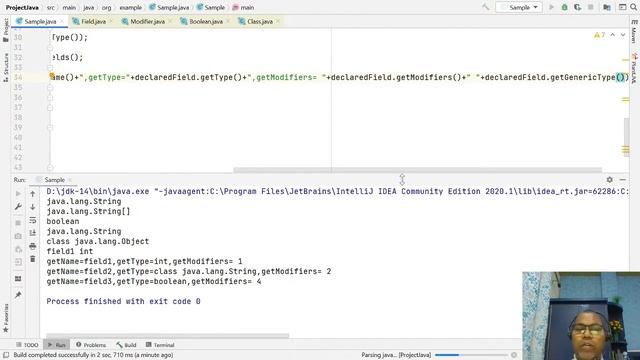640x360 pixels.
Task: Open the Problems tool window
Action: click(91, 345)
